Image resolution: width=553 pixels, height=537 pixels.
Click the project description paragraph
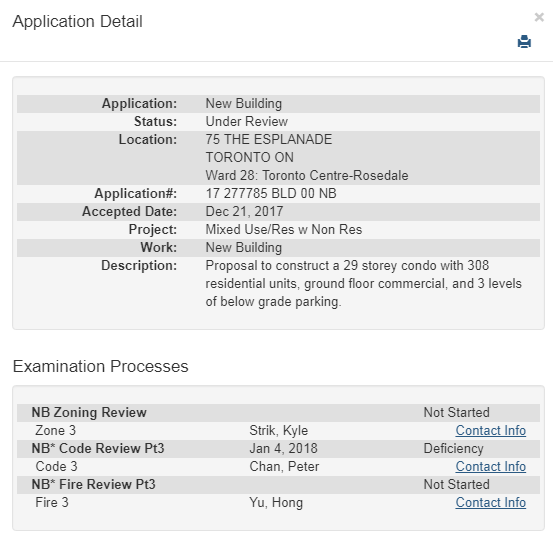click(x=364, y=283)
